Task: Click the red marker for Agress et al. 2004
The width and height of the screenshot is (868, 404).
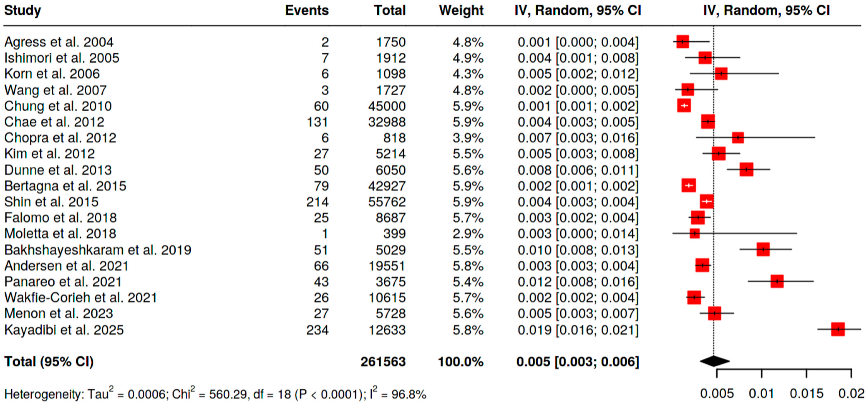Action: tap(683, 42)
